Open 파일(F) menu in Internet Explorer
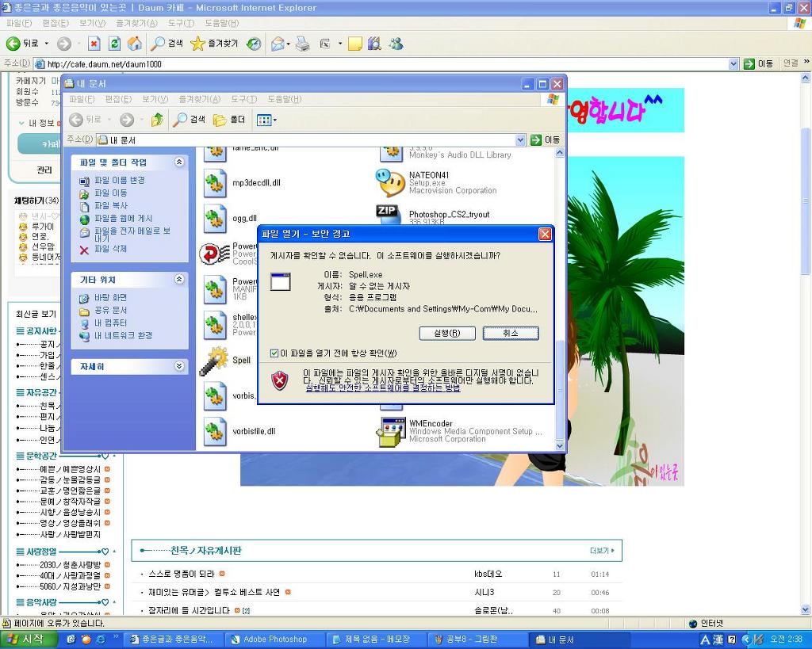 (x=19, y=23)
